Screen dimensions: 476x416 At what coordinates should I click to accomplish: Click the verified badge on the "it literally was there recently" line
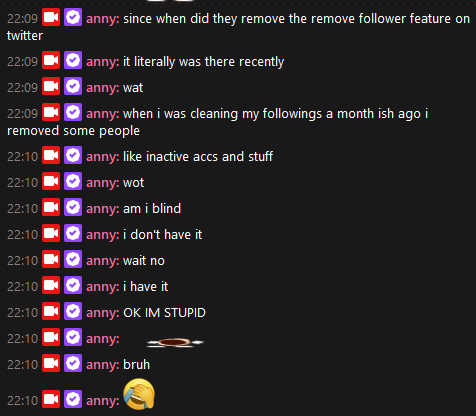(73, 60)
